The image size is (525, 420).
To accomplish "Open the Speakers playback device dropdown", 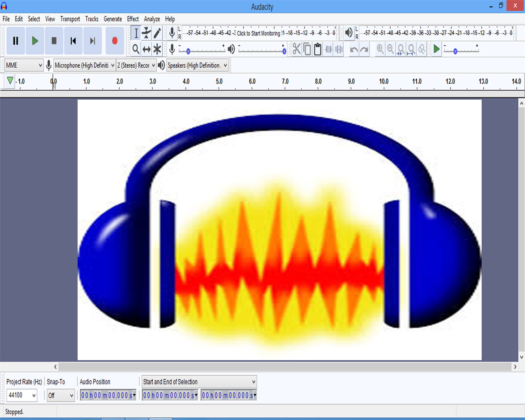I will tap(197, 65).
